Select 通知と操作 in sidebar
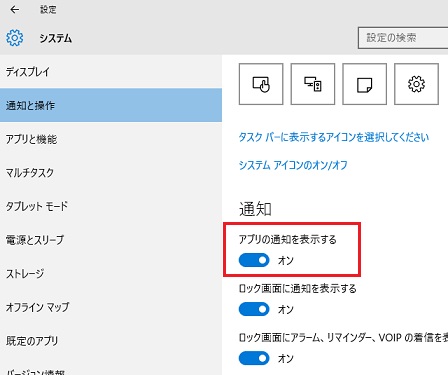This screenshot has width=448, height=375. 111,105
